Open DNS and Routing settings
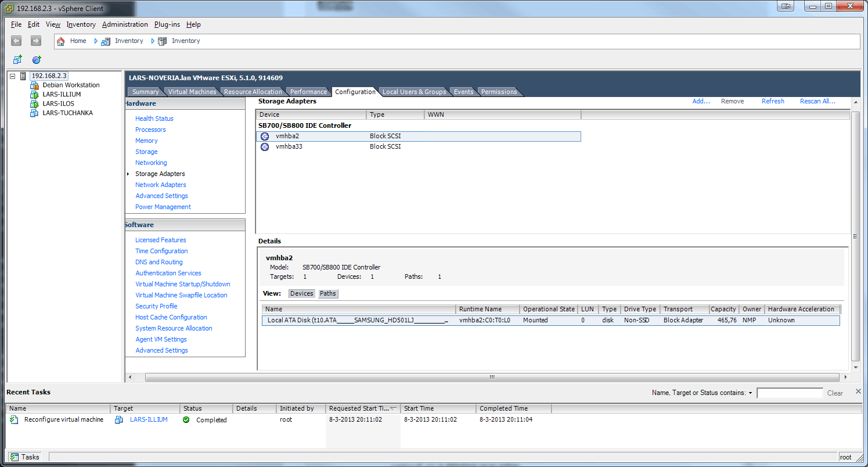 point(159,262)
